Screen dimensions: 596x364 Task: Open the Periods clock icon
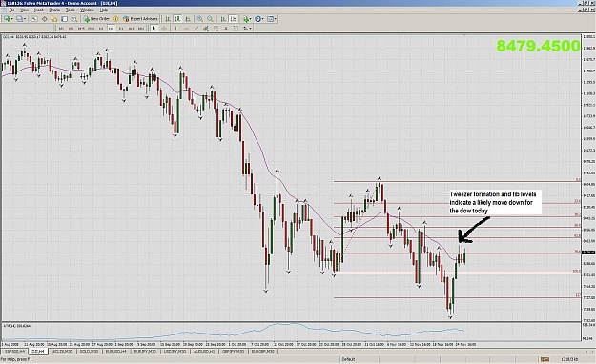pyautogui.click(x=258, y=19)
